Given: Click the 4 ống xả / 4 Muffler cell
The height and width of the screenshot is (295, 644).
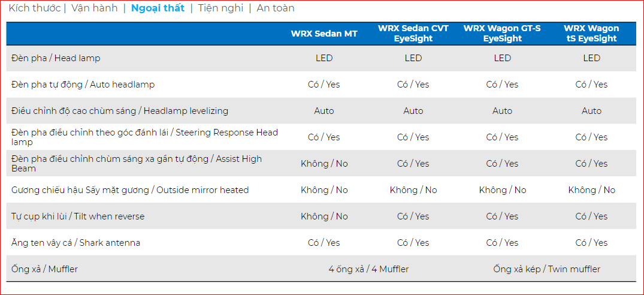Looking at the screenshot, I should (368, 269).
